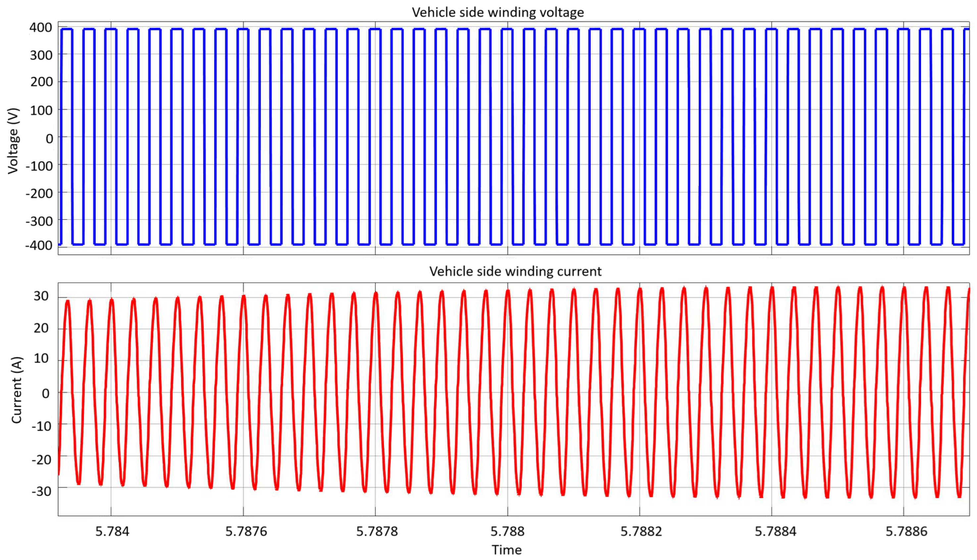Click the 'Vehicle side winding current' title

click(515, 271)
